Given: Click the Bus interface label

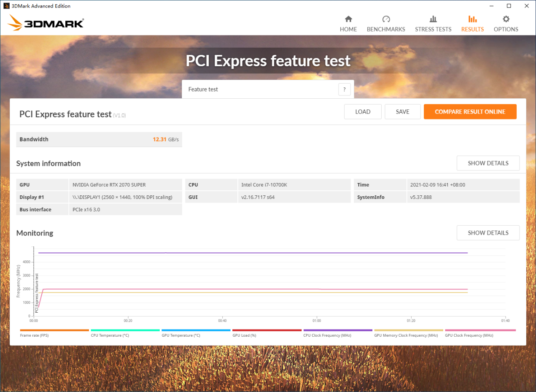Looking at the screenshot, I should click(x=35, y=210).
